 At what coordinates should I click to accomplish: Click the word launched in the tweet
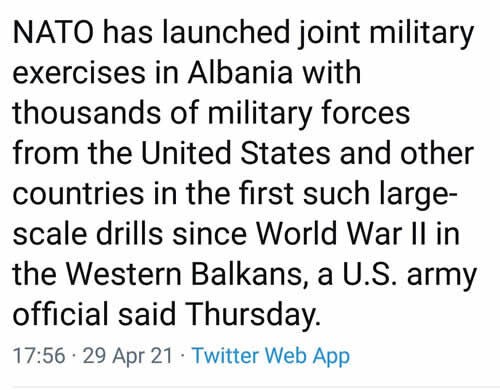(x=226, y=32)
